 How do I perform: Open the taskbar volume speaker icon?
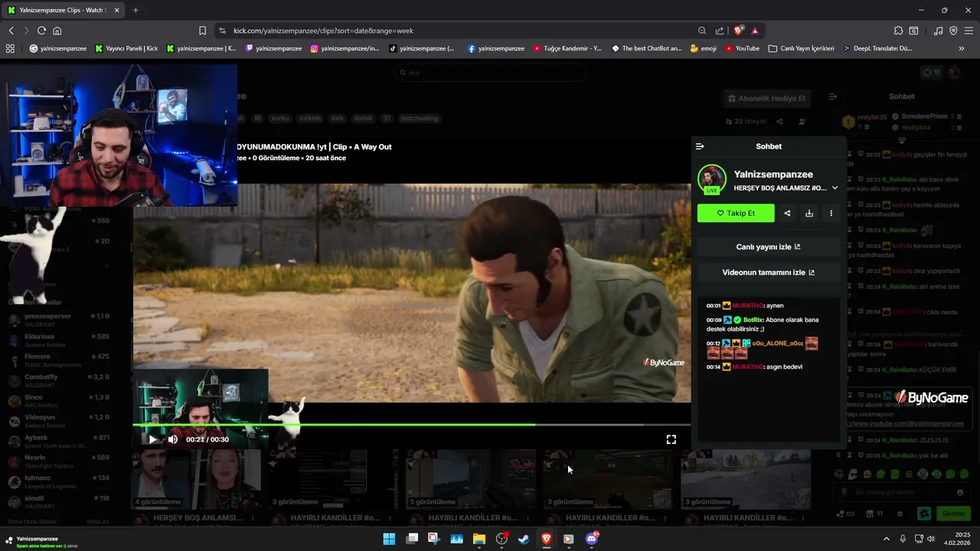click(931, 539)
